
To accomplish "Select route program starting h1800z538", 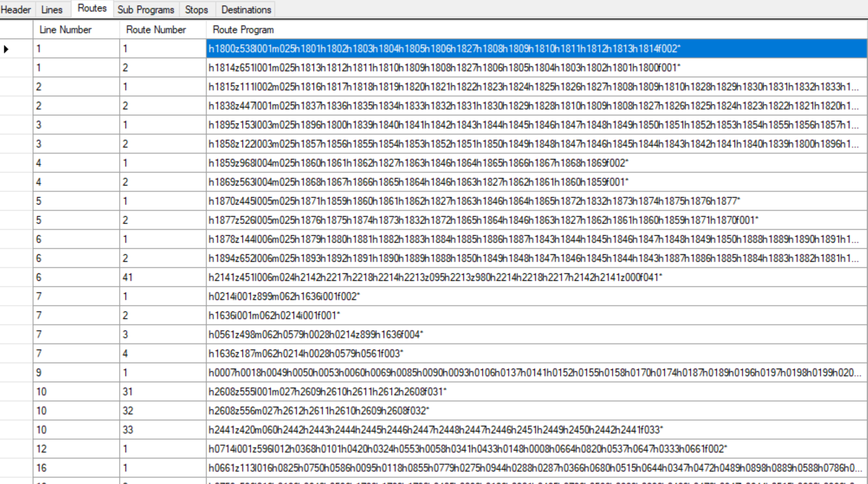I will click(537, 49).
